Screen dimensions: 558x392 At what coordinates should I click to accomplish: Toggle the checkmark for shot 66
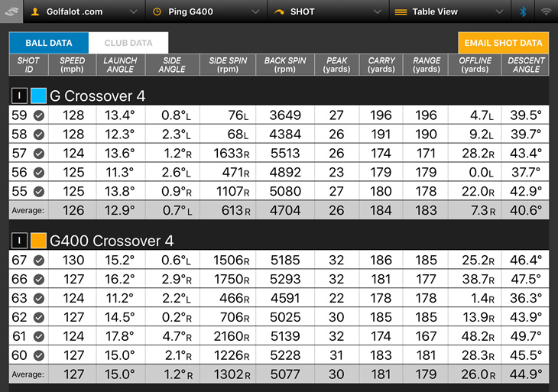(x=39, y=279)
